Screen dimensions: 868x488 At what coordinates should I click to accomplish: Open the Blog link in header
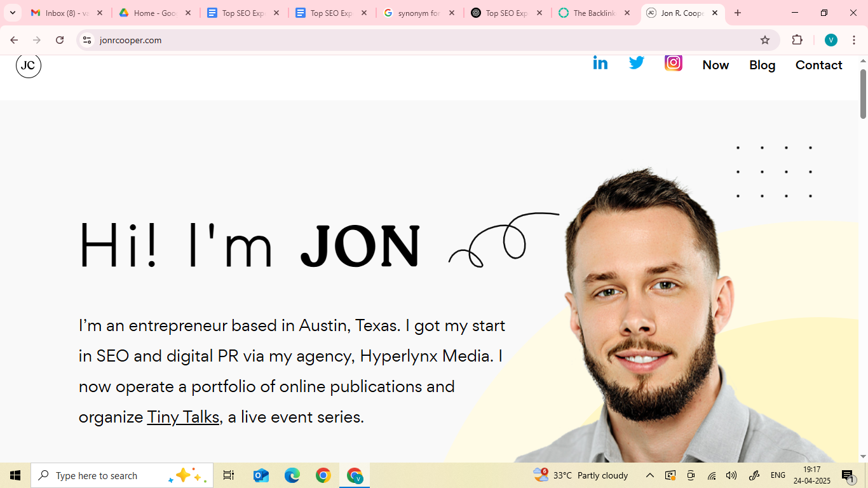click(x=762, y=65)
